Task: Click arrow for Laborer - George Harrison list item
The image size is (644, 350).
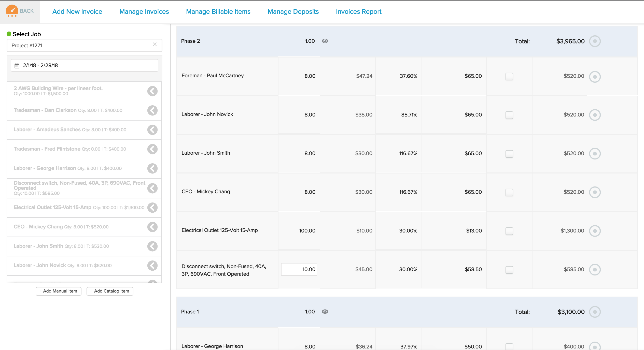Action: coord(152,168)
